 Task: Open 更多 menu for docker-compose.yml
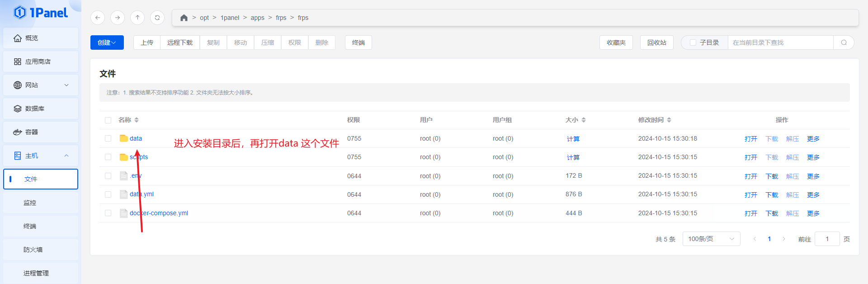click(x=813, y=213)
